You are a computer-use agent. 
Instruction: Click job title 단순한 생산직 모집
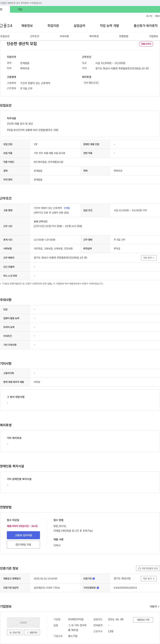click(22, 44)
